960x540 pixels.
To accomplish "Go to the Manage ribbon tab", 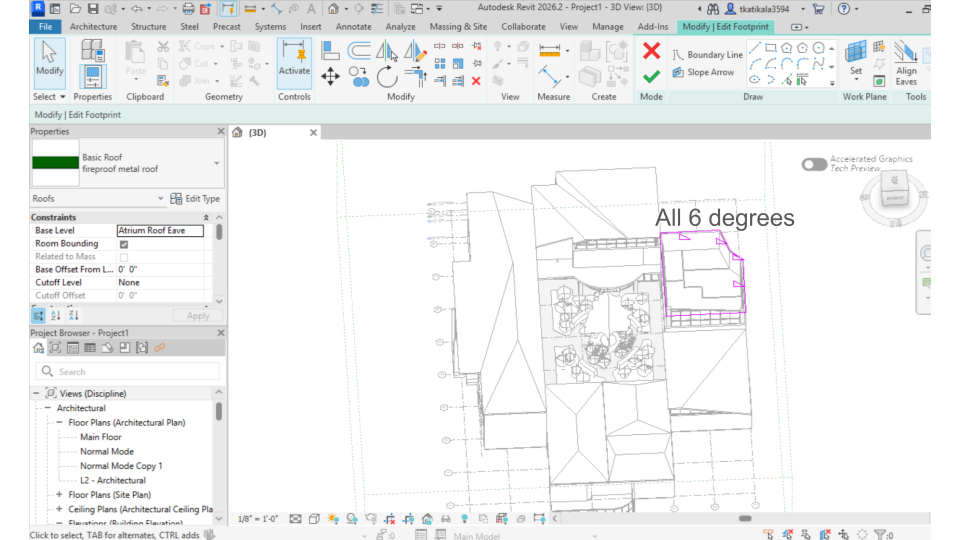I will [x=608, y=27].
